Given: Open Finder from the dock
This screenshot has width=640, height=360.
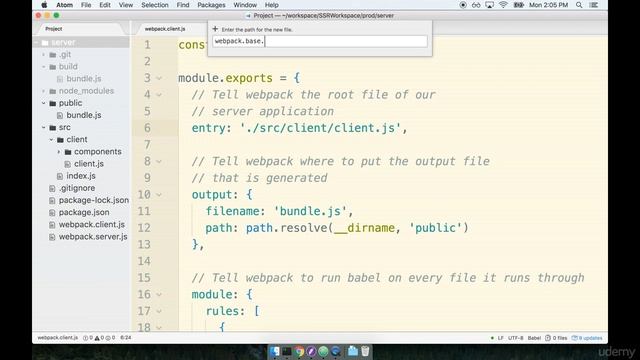Looking at the screenshot, I should [274, 351].
